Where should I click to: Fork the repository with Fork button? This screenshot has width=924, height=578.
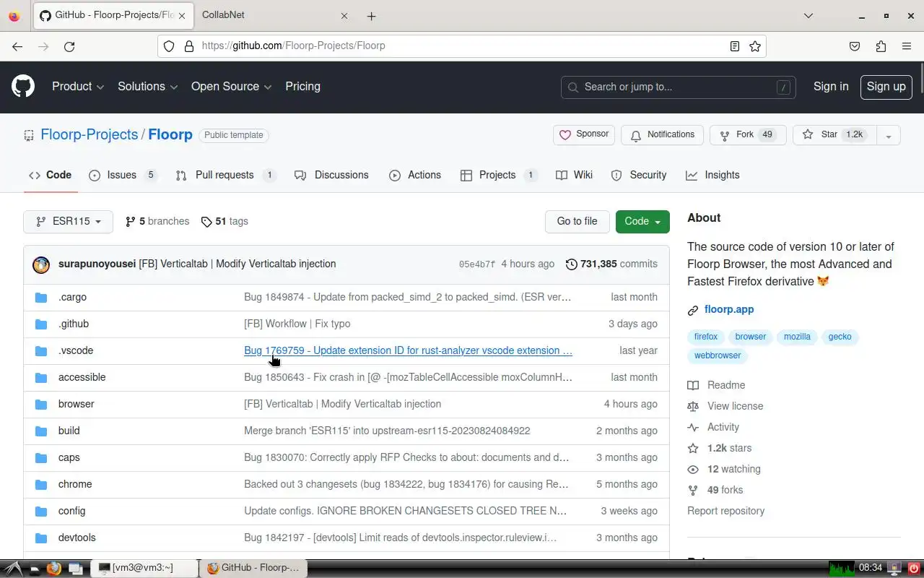tap(748, 135)
